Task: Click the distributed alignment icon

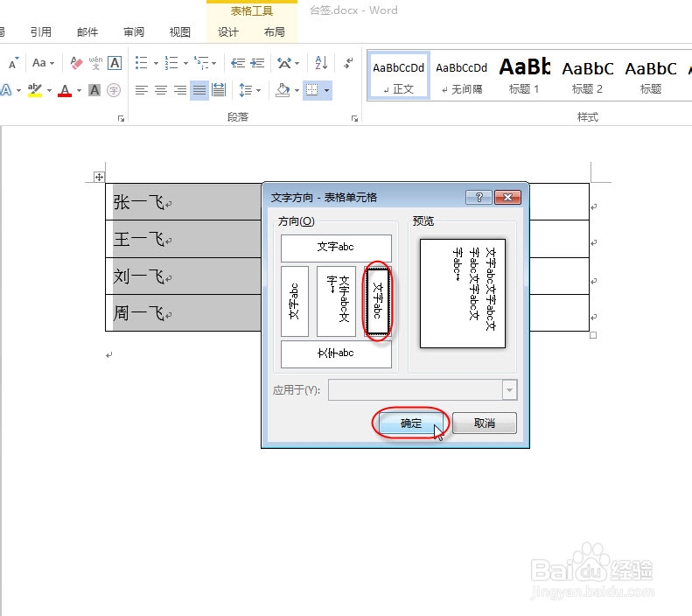Action: 219,90
